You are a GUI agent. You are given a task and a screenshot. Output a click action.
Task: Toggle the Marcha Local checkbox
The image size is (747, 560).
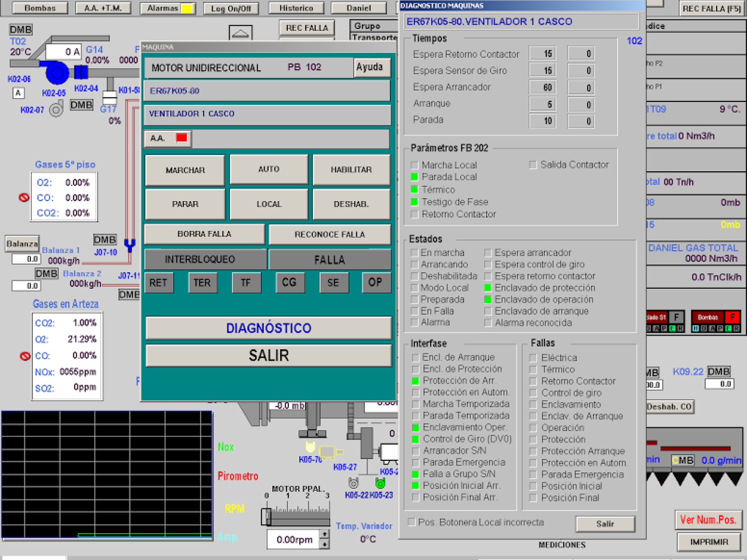point(414,165)
